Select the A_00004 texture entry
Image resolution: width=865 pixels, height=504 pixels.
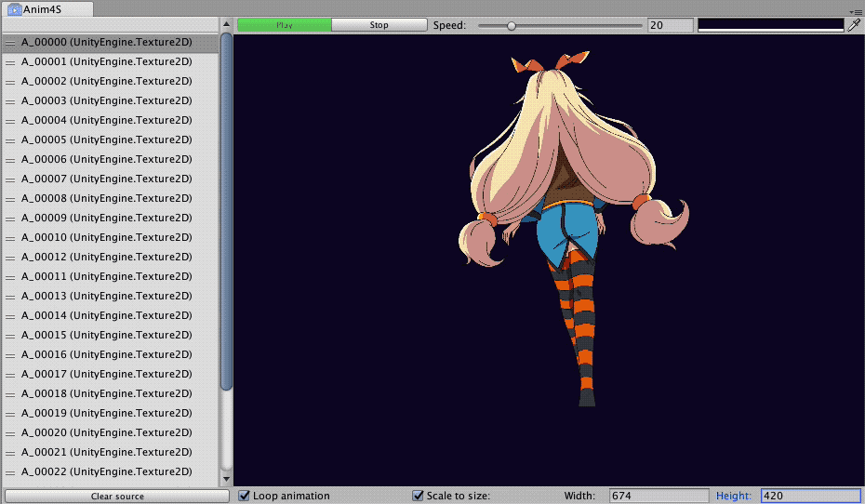111,120
